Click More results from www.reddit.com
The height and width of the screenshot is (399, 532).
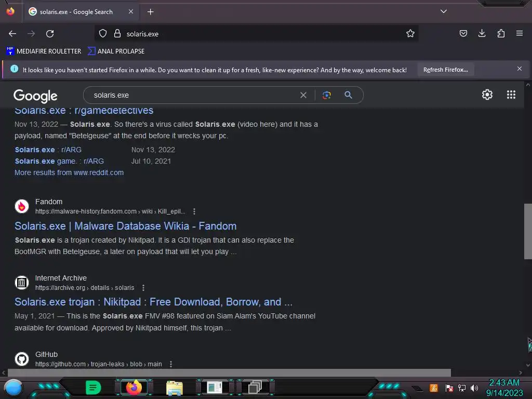[69, 172]
